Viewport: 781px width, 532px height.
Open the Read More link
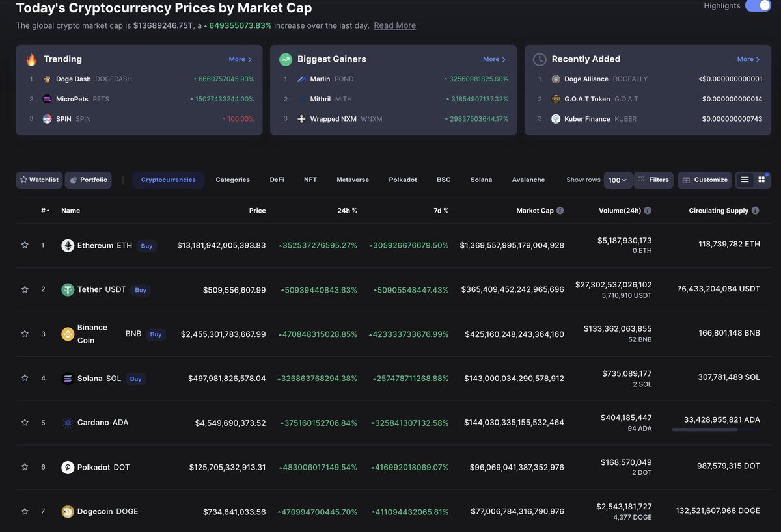(x=394, y=25)
